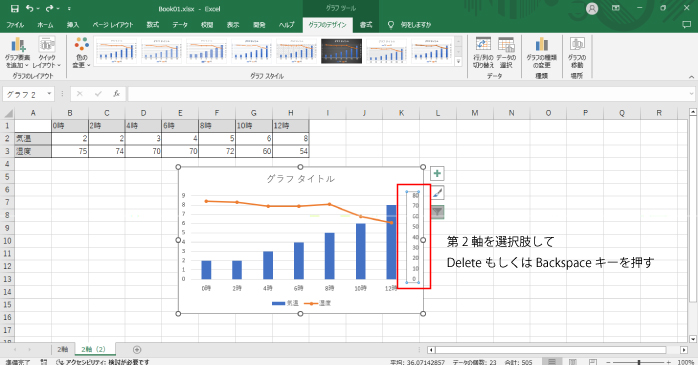Click the Page Break Preview status icon

(x=593, y=361)
